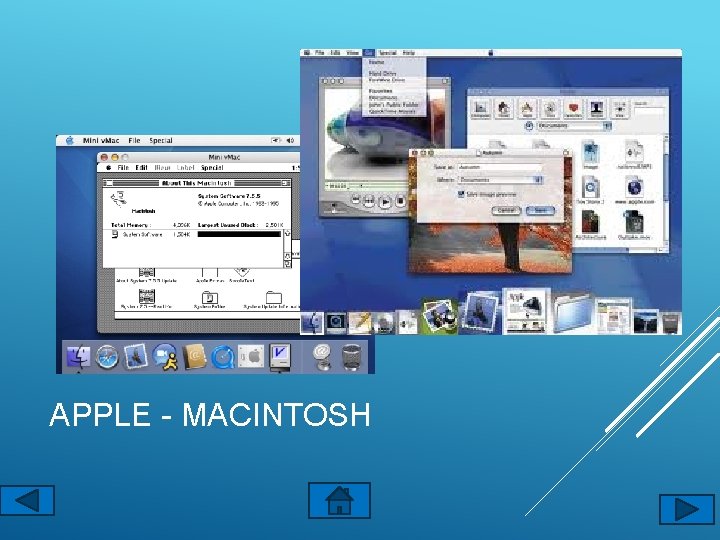Open Address Book icon in the dock
Screen dimensions: 720x540
pyautogui.click(x=194, y=357)
